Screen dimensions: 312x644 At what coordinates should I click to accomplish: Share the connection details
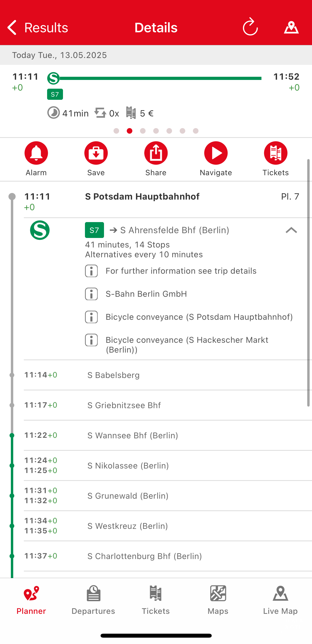(x=156, y=153)
